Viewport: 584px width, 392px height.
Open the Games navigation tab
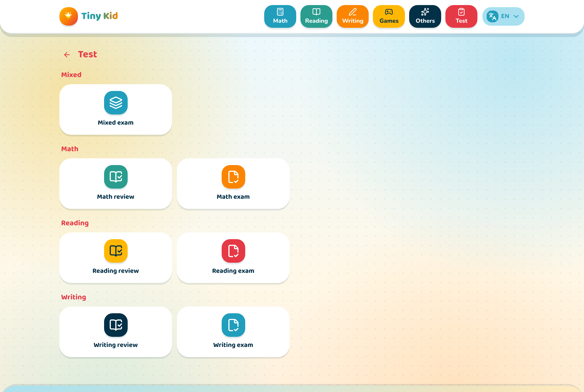389,16
